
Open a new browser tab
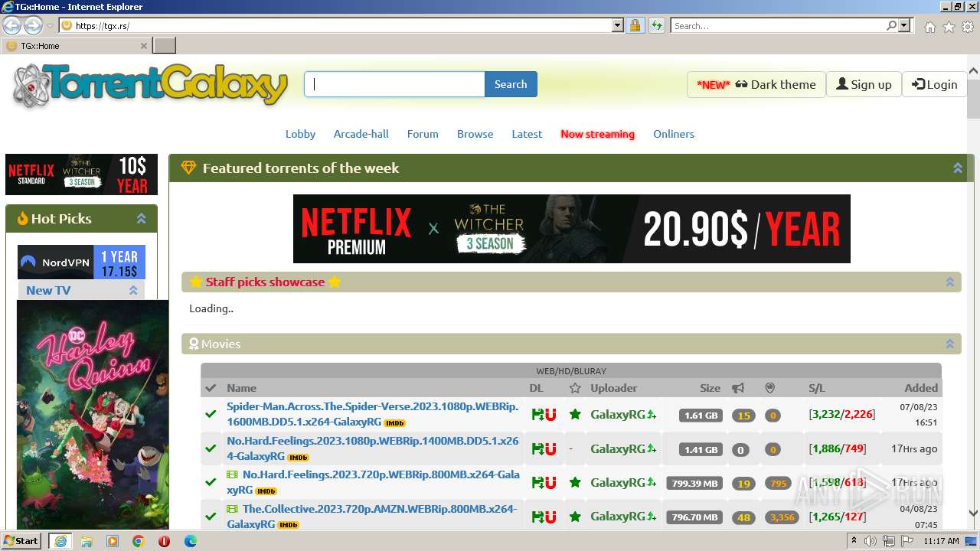pos(165,46)
